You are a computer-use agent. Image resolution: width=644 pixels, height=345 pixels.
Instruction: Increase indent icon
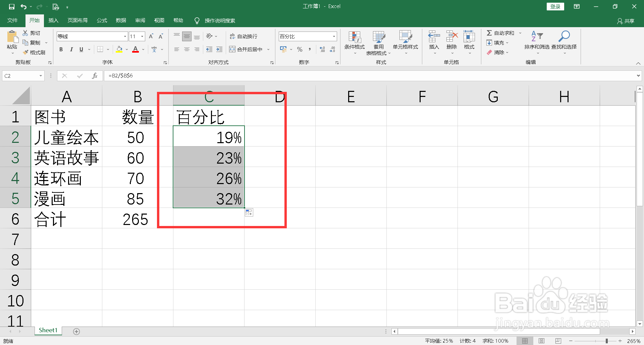[x=219, y=49]
